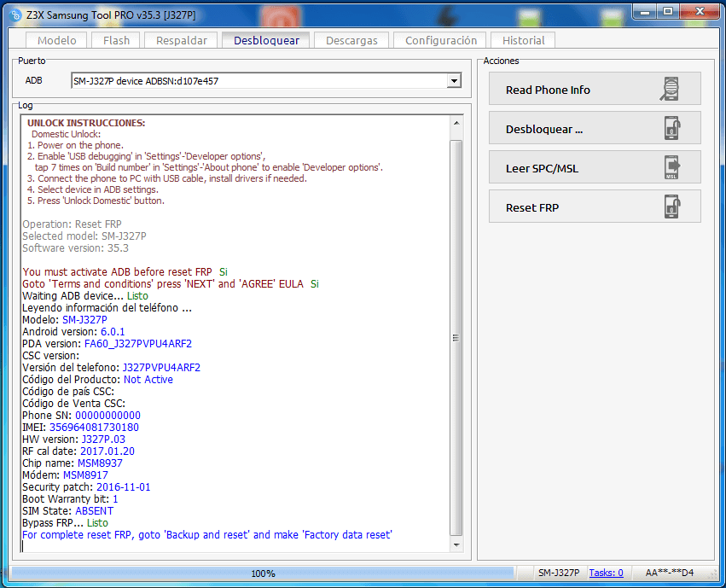Click the Z3X app icon in title bar
Viewport: 726px width, 588px height.
15,15
